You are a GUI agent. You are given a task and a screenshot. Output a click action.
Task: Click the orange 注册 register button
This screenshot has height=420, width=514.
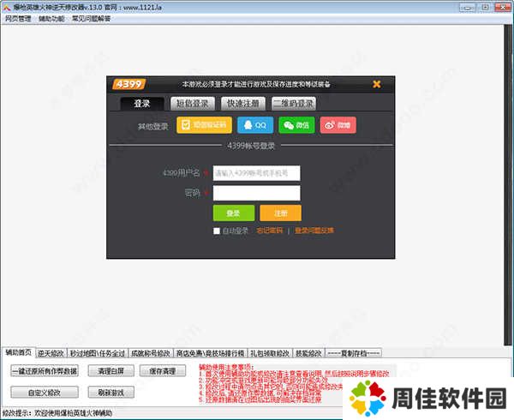[x=281, y=213]
